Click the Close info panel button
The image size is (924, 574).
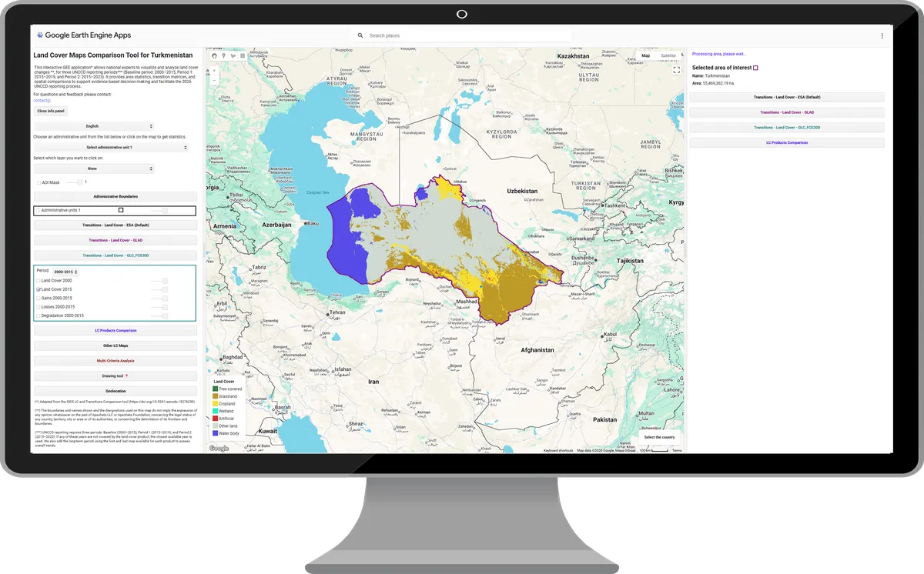(x=52, y=111)
